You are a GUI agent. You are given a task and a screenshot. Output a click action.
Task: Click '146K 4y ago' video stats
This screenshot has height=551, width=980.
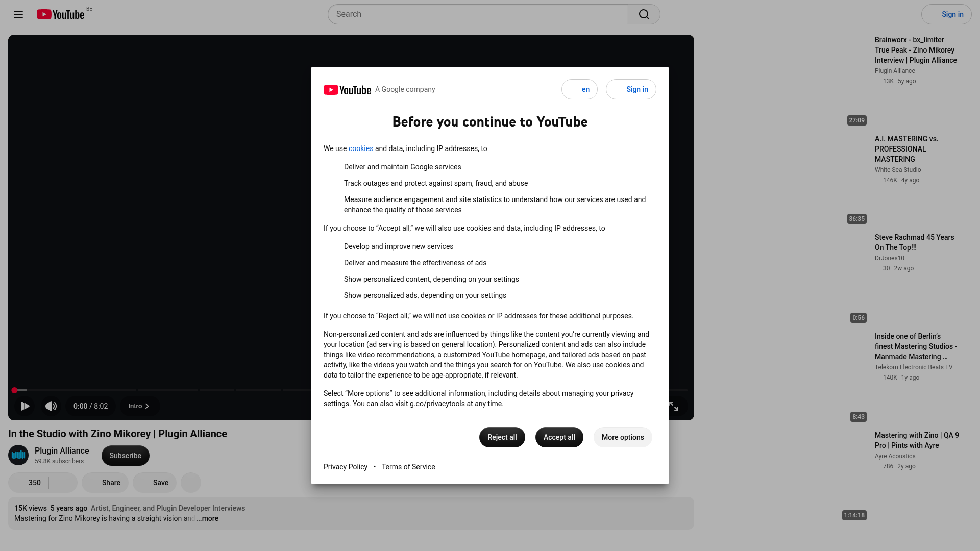pos(901,180)
